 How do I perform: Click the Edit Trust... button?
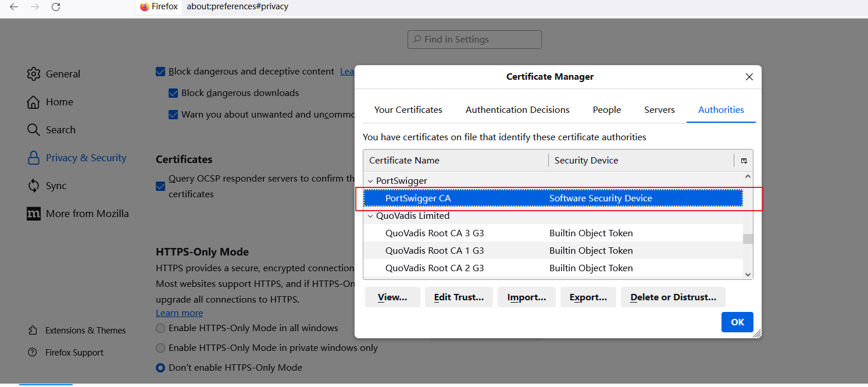click(459, 297)
